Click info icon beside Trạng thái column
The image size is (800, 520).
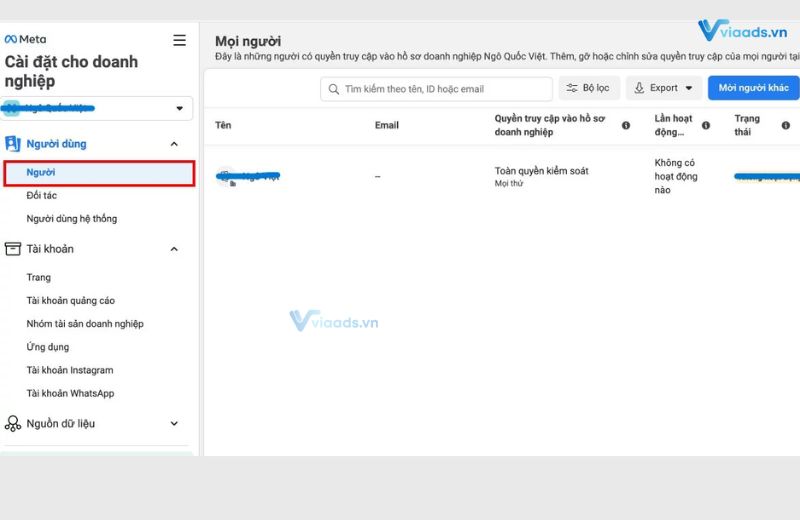[784, 126]
